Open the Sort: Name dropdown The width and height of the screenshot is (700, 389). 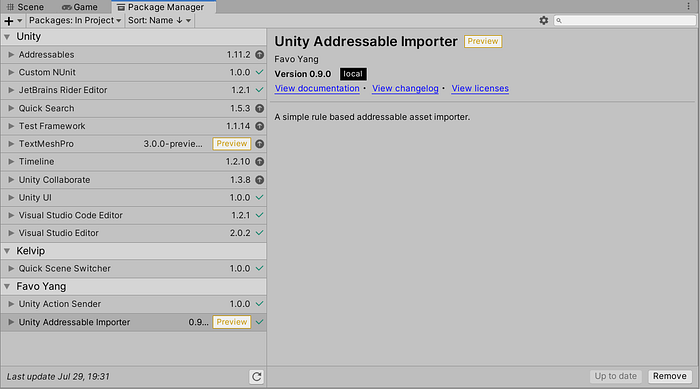pyautogui.click(x=159, y=21)
